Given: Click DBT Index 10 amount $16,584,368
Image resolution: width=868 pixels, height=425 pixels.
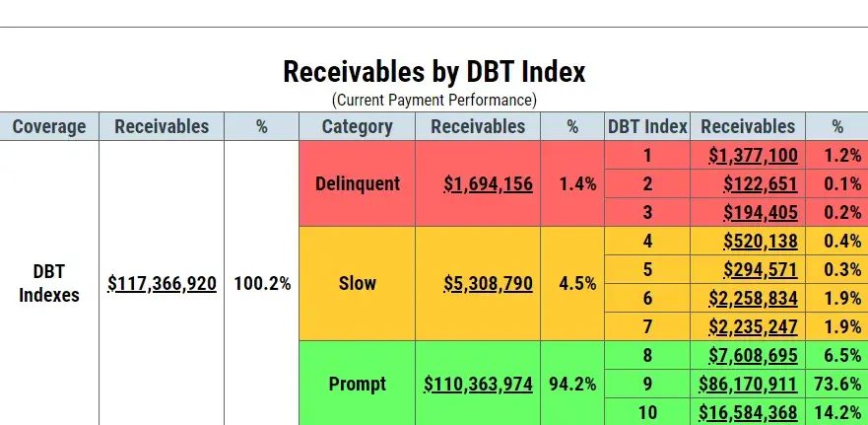Looking at the screenshot, I should click(748, 413).
